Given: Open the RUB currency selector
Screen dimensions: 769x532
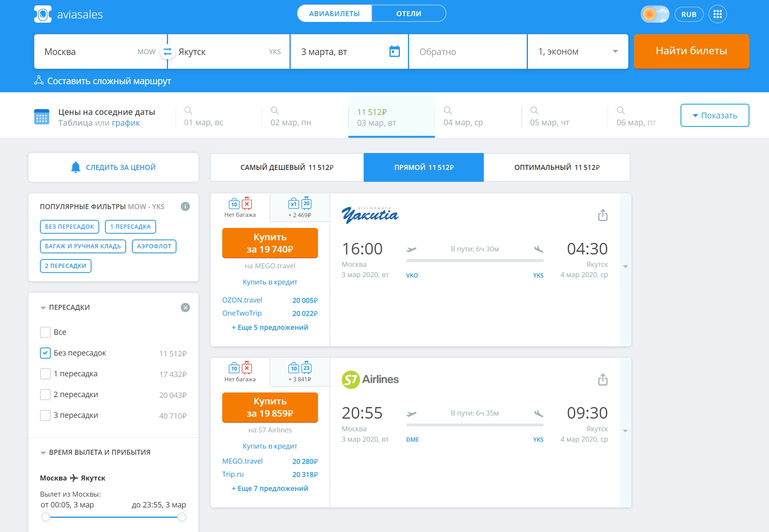Looking at the screenshot, I should tap(689, 14).
